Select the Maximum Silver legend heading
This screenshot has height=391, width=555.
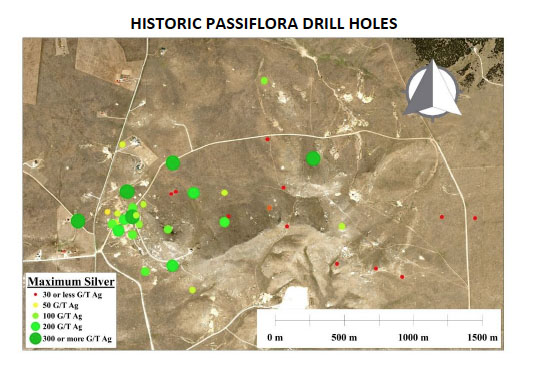pos(71,282)
